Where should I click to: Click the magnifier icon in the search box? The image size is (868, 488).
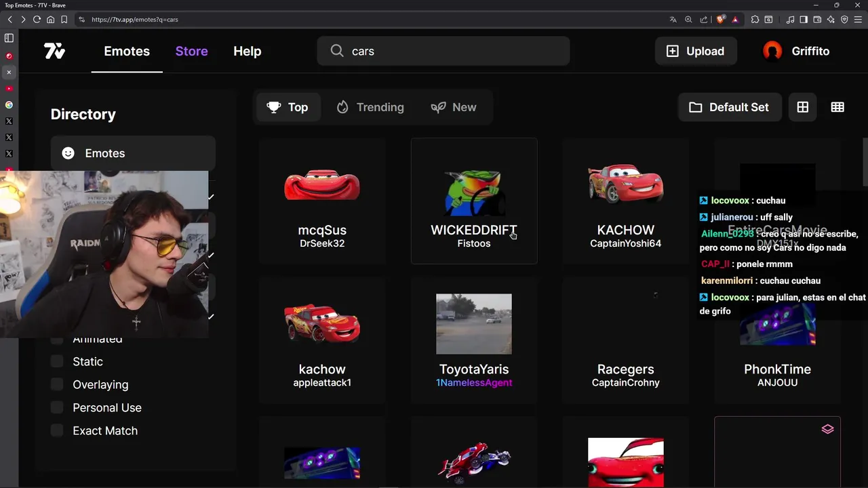tap(337, 51)
